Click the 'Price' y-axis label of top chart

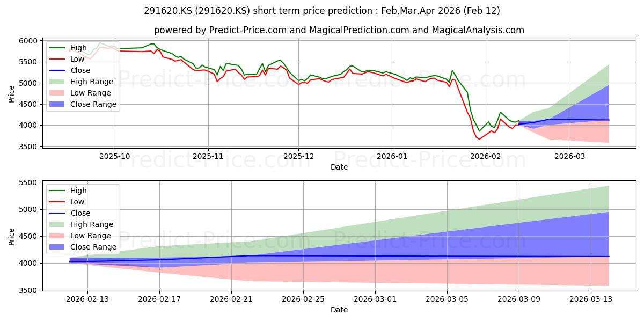(12, 93)
